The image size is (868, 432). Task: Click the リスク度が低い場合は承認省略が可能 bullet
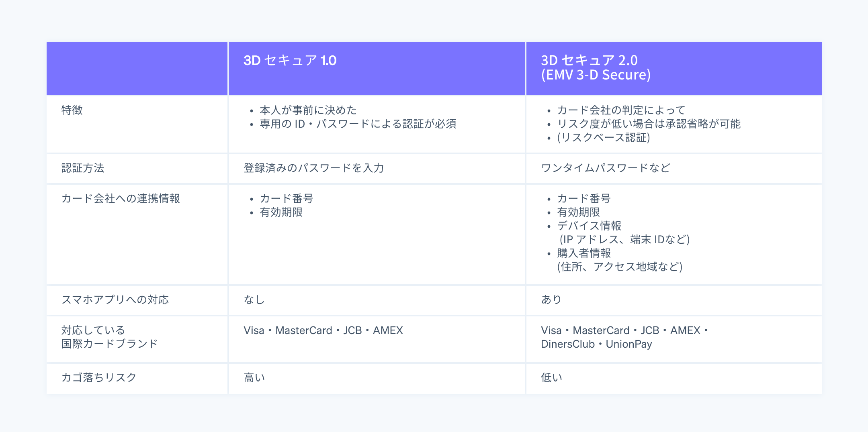pos(649,124)
